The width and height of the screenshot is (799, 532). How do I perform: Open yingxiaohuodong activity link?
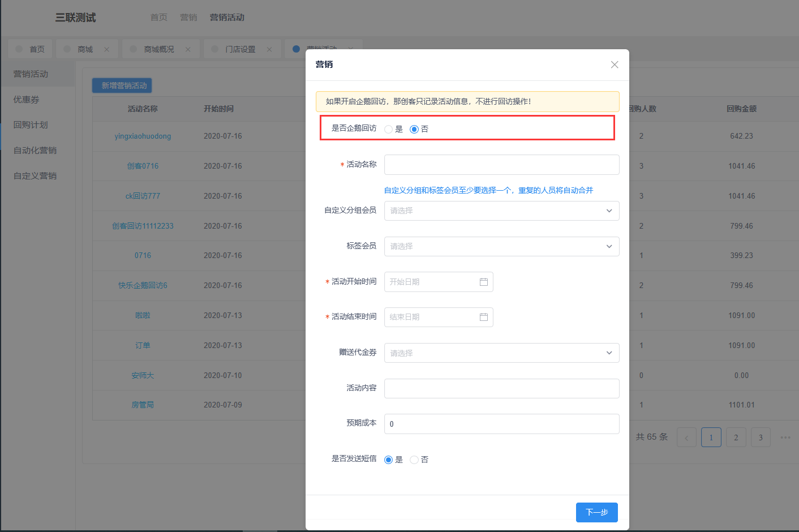tap(143, 136)
